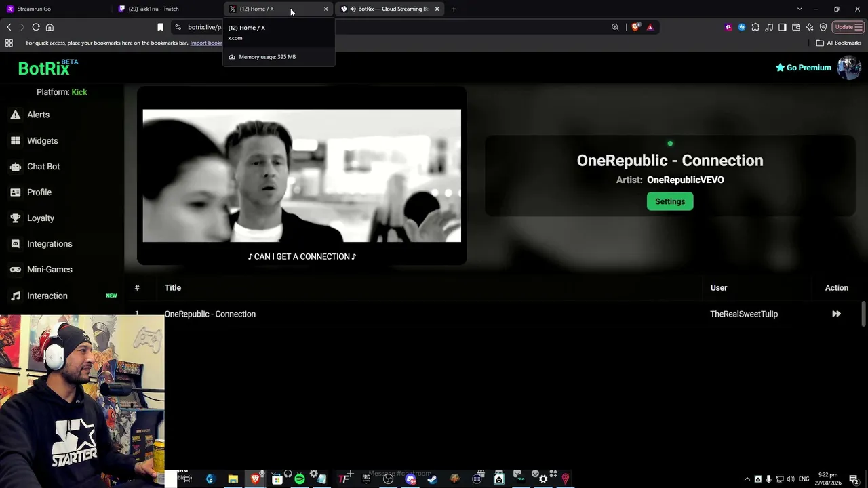
Task: Go back to previous page
Action: click(x=9, y=27)
